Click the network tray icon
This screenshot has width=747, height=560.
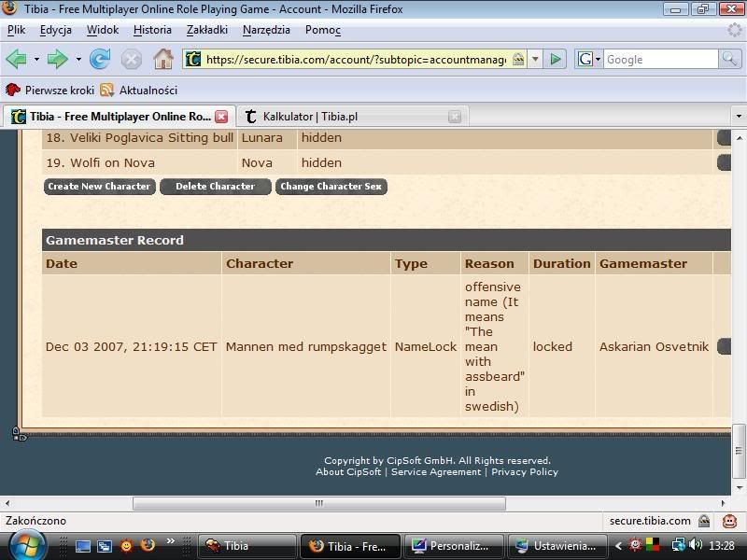pos(678,544)
